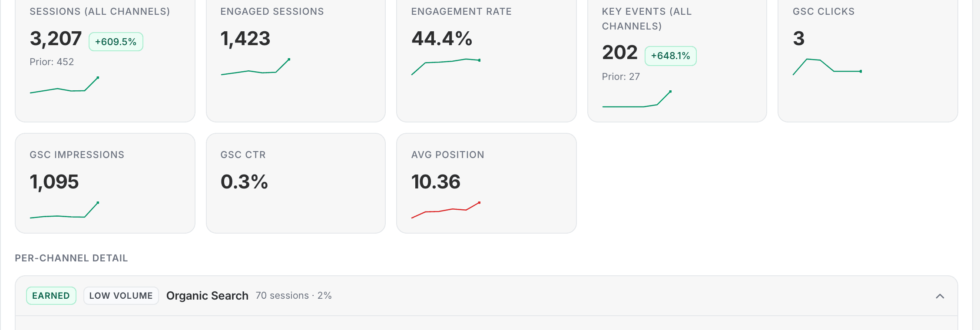Click the chevron on Organic Search panel

(x=940, y=296)
